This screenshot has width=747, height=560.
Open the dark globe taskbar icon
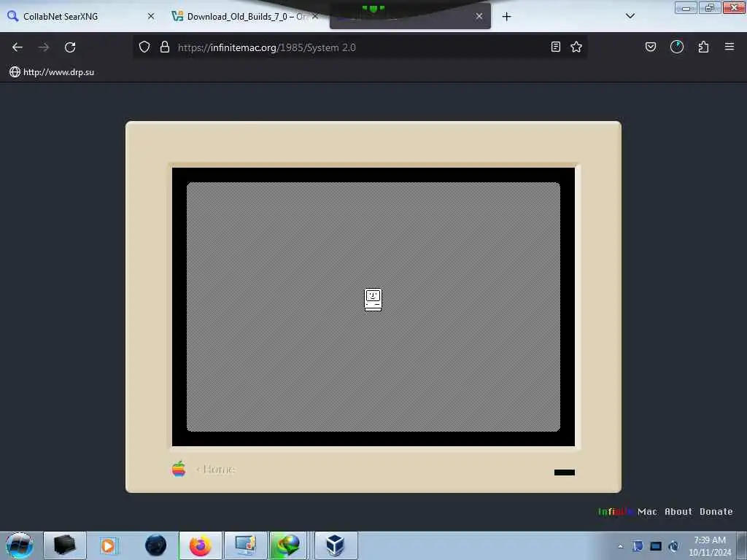156,545
